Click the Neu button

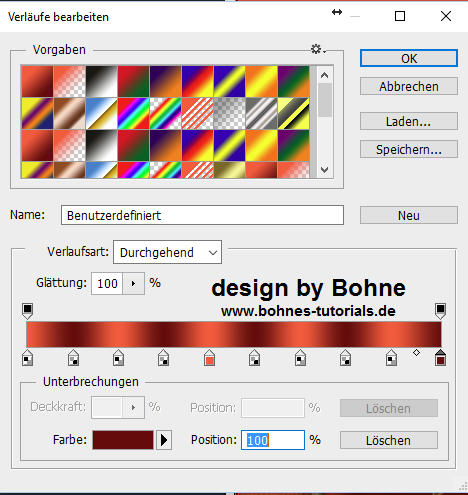click(409, 215)
